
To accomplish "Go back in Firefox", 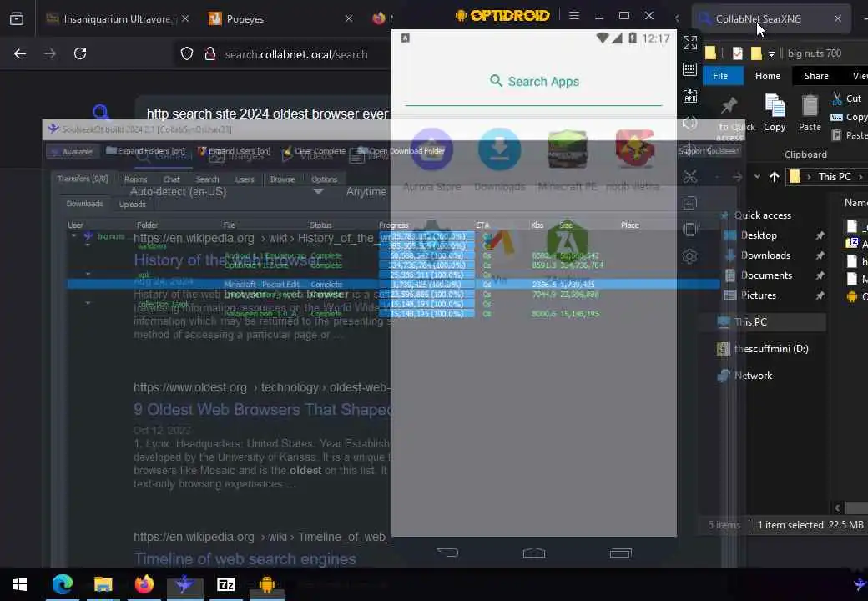I will click(x=20, y=53).
